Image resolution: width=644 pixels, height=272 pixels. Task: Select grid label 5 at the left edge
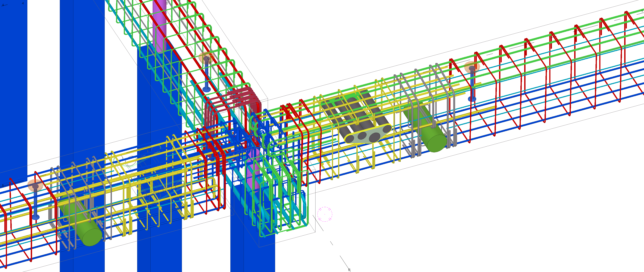tap(3, 185)
